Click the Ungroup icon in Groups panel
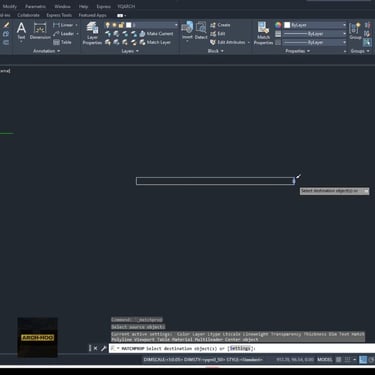375x375 pixels. pos(367,25)
